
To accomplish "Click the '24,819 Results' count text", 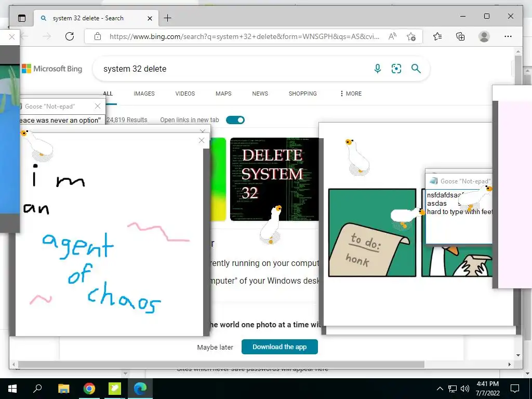I will click(x=127, y=120).
